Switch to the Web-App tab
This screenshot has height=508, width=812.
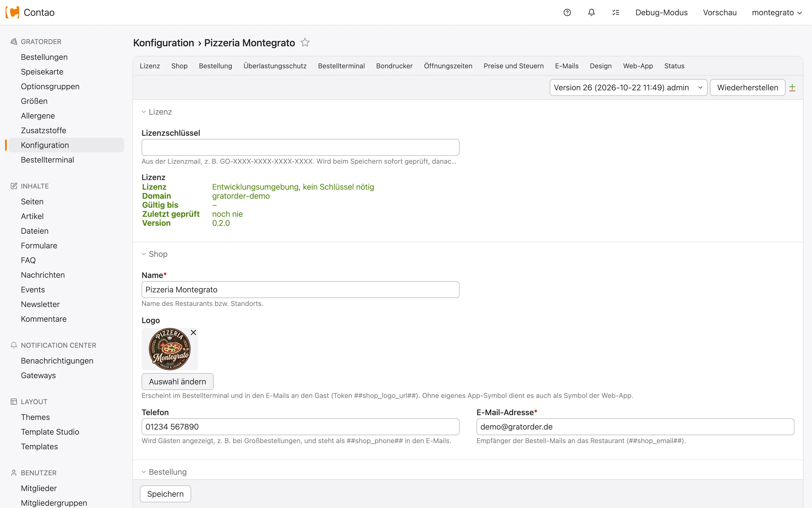click(638, 66)
